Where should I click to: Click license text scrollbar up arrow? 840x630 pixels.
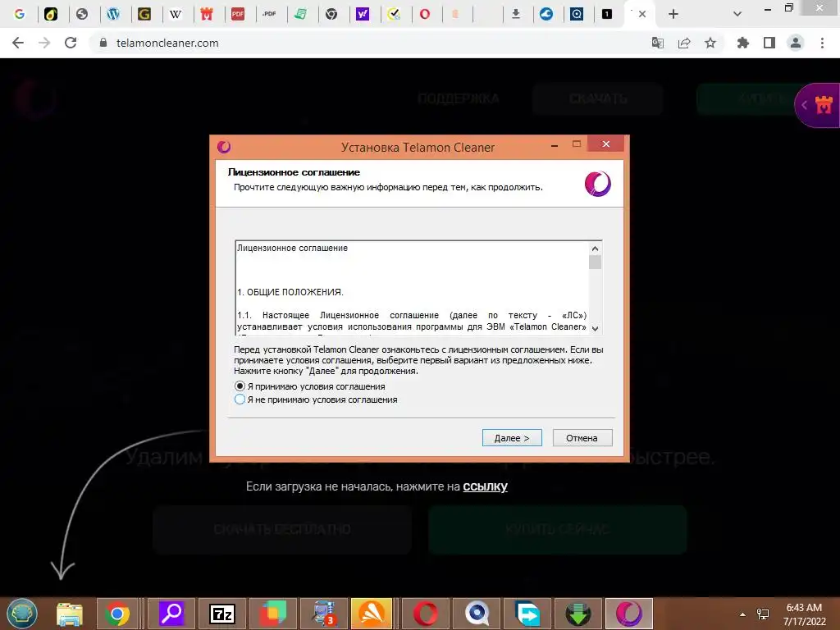[x=595, y=249]
